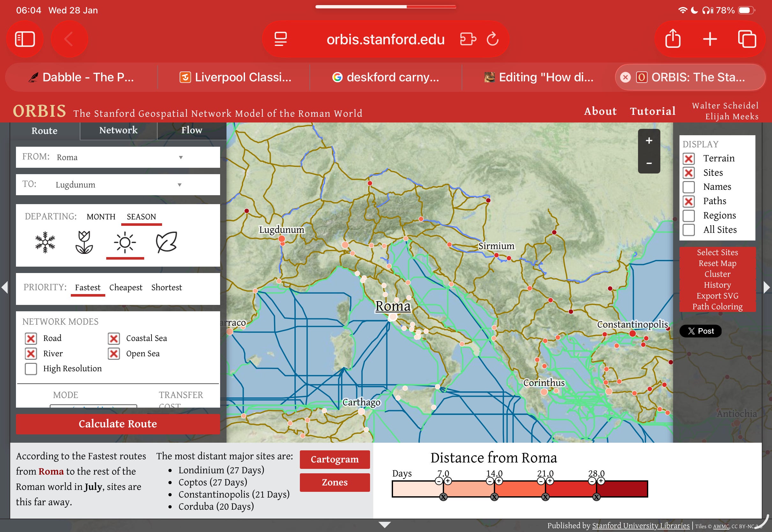Remove the 7.0 days breakpoint

point(443,497)
